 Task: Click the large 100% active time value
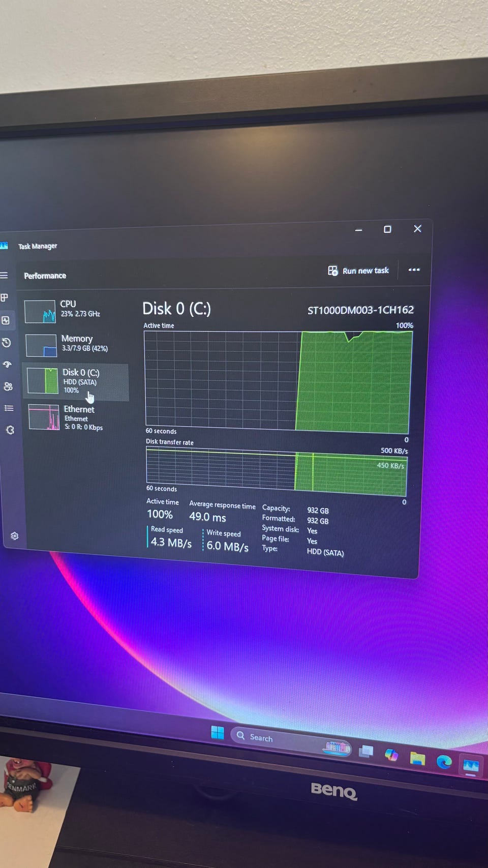pos(160,514)
